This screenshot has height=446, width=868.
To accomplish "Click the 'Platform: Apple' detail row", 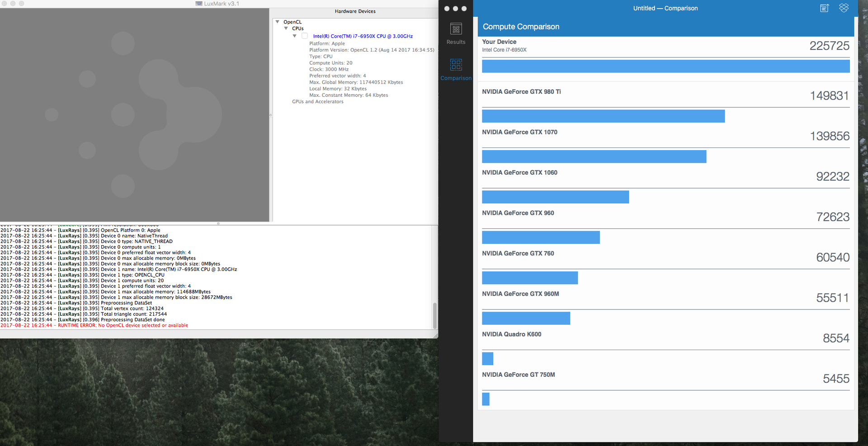I will pos(327,43).
